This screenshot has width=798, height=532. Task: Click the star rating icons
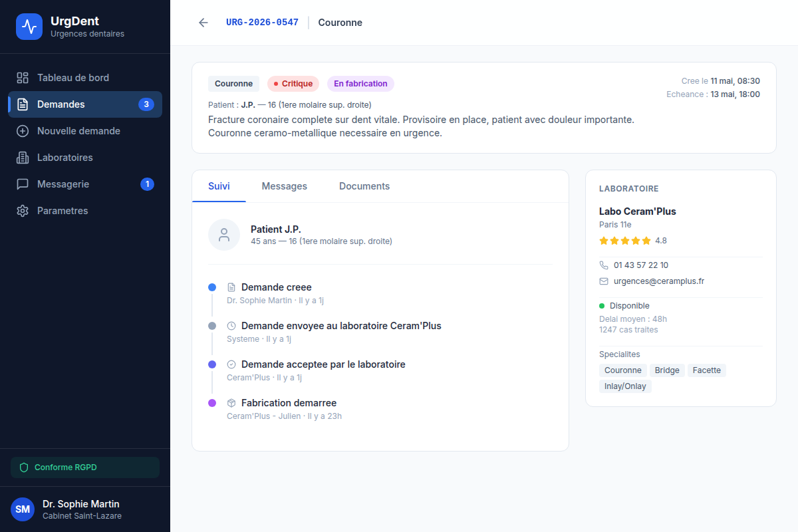[625, 241]
